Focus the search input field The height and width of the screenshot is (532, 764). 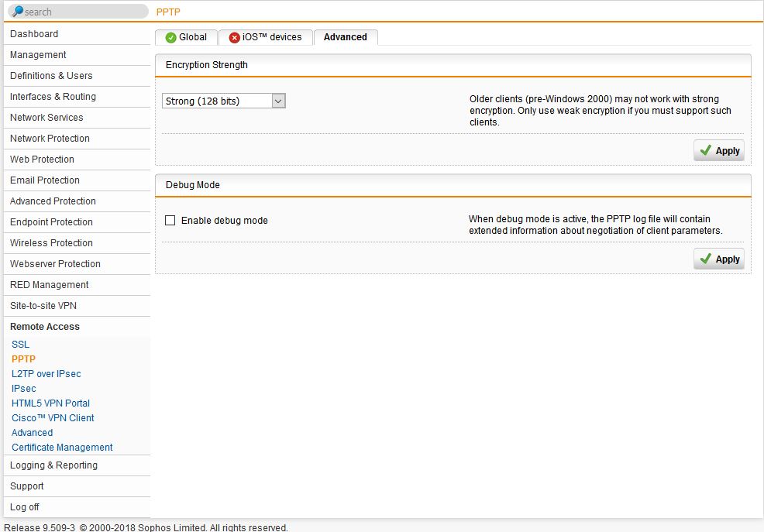pyautogui.click(x=78, y=11)
